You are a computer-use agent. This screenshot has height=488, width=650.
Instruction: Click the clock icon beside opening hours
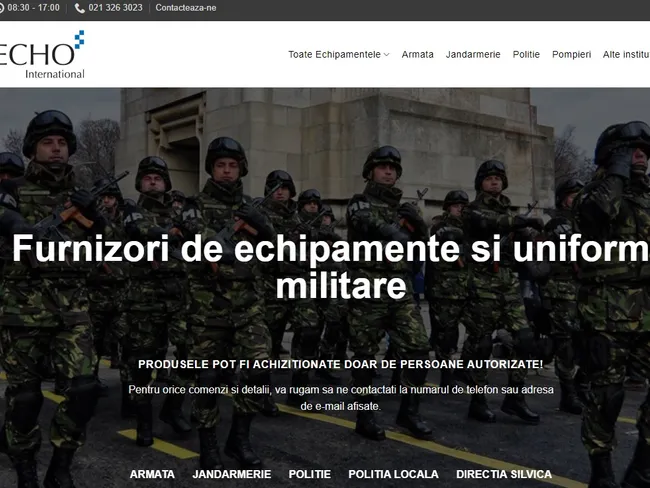tap(2, 8)
